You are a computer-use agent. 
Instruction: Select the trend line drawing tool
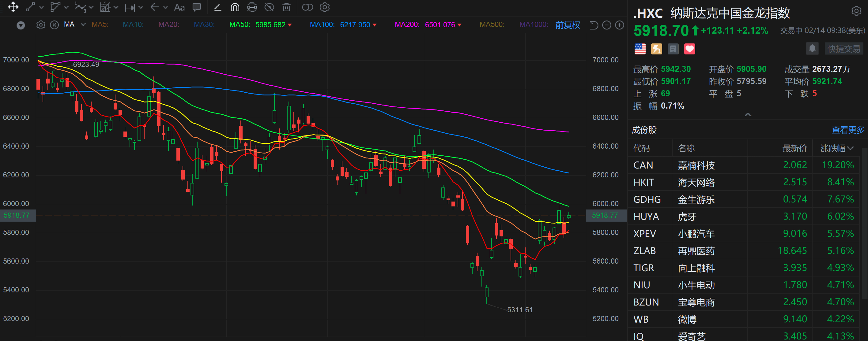[x=30, y=7]
